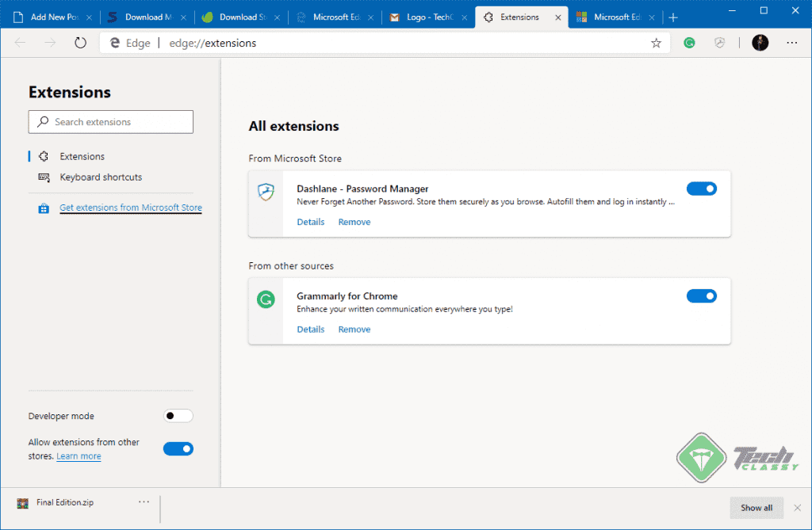812x530 pixels.
Task: Switch to the Logo - TechClassy tab
Action: coord(427,17)
